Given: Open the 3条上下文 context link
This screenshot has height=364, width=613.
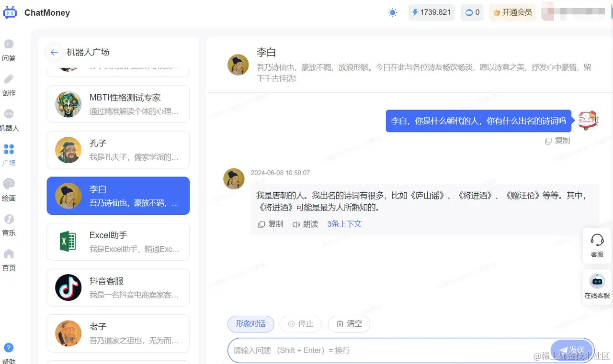Looking at the screenshot, I should [344, 224].
